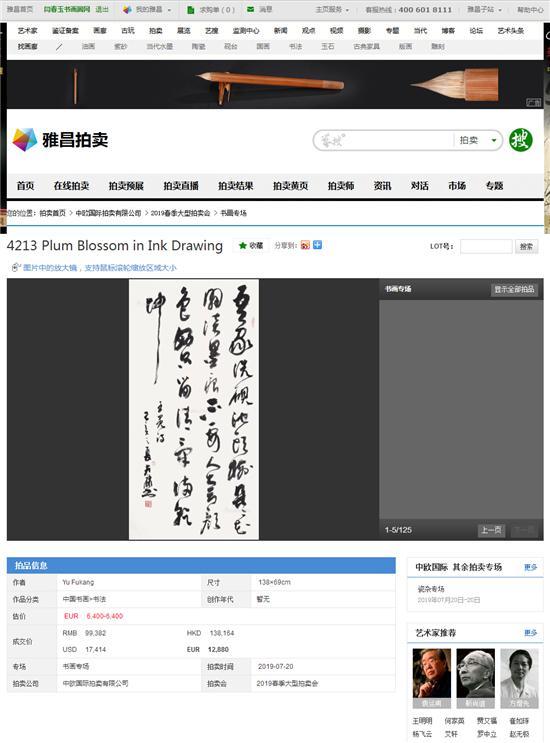The width and height of the screenshot is (550, 743).
Task: Click the third recommended artist portrait
Action: click(x=520, y=678)
